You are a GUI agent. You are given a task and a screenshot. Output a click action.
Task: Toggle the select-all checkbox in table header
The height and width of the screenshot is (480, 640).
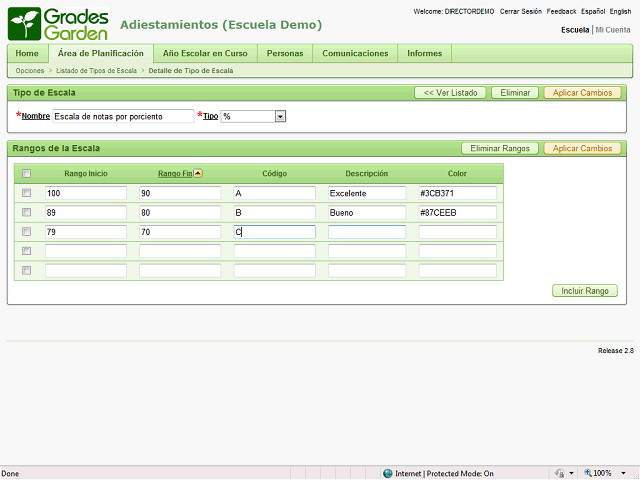tap(27, 173)
